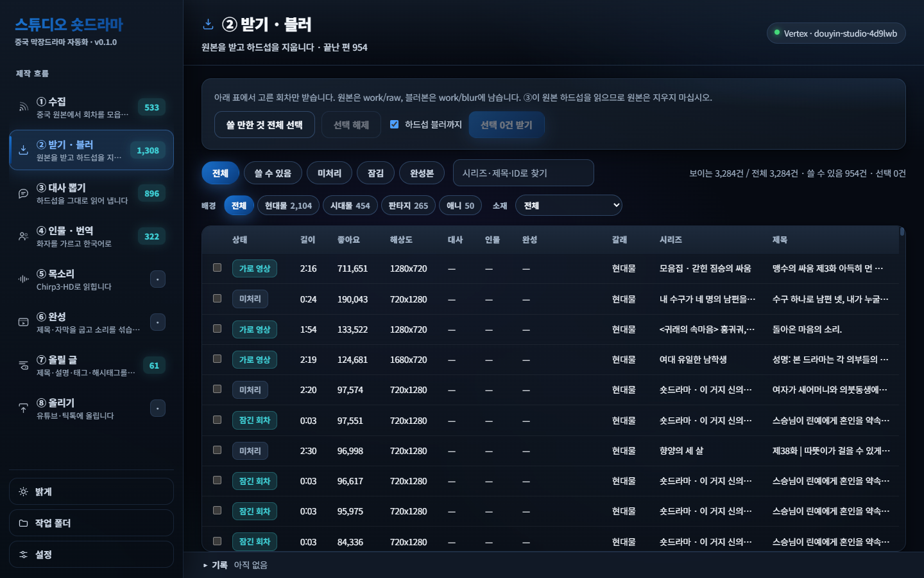Check the row with 133,522 likes
This screenshot has width=924, height=578.
point(217,329)
